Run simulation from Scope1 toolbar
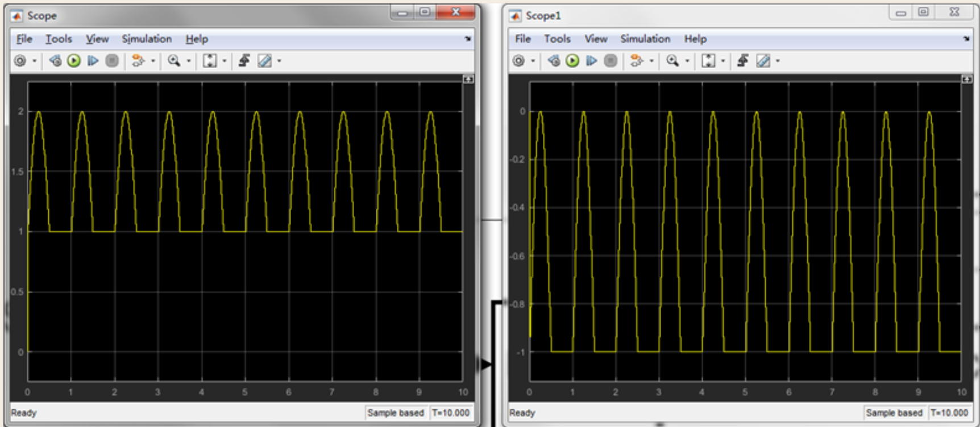 coord(572,61)
